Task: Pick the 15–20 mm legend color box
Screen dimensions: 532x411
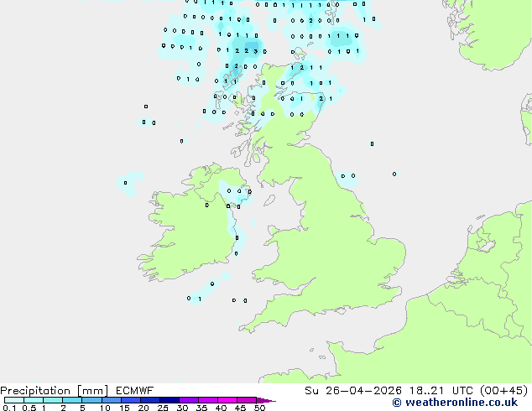Action: [x=130, y=400]
